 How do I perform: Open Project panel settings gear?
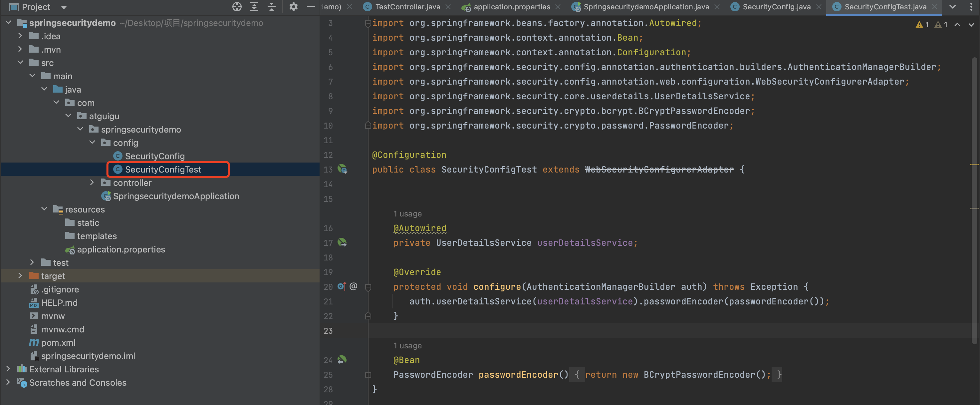293,7
